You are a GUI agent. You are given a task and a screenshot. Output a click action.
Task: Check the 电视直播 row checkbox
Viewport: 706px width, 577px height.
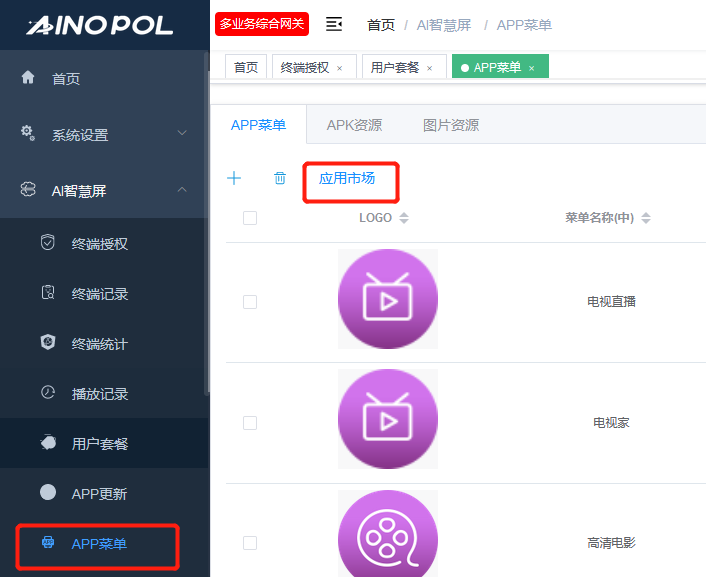point(250,301)
